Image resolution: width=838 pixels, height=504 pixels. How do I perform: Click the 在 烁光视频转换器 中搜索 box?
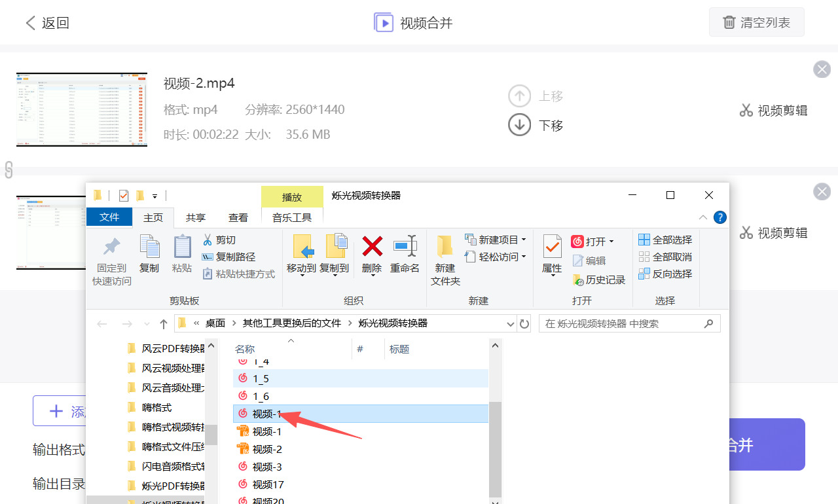(x=629, y=323)
